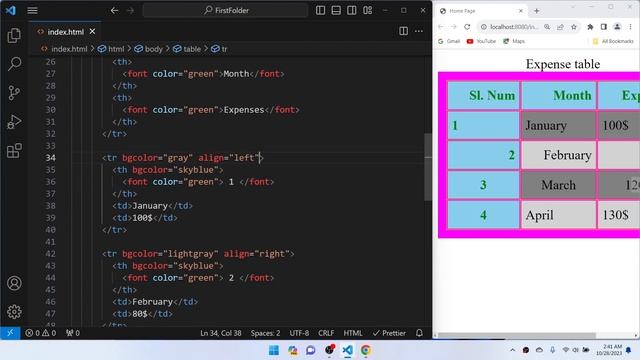Select the Home Page browser tab

[481, 11]
